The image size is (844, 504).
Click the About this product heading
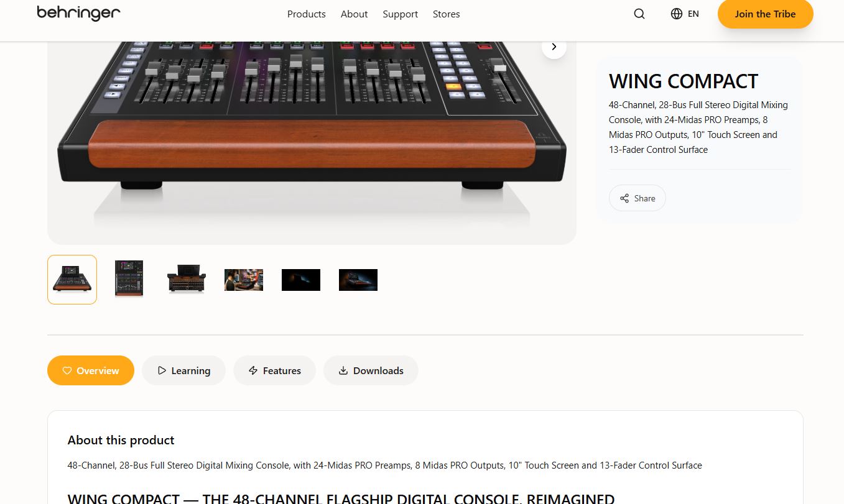(x=121, y=440)
